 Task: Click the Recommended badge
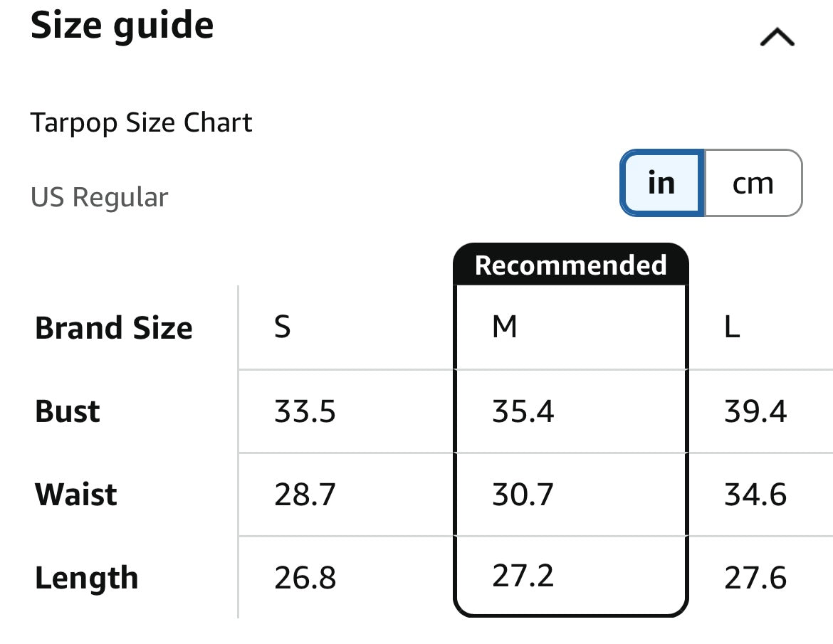point(570,265)
